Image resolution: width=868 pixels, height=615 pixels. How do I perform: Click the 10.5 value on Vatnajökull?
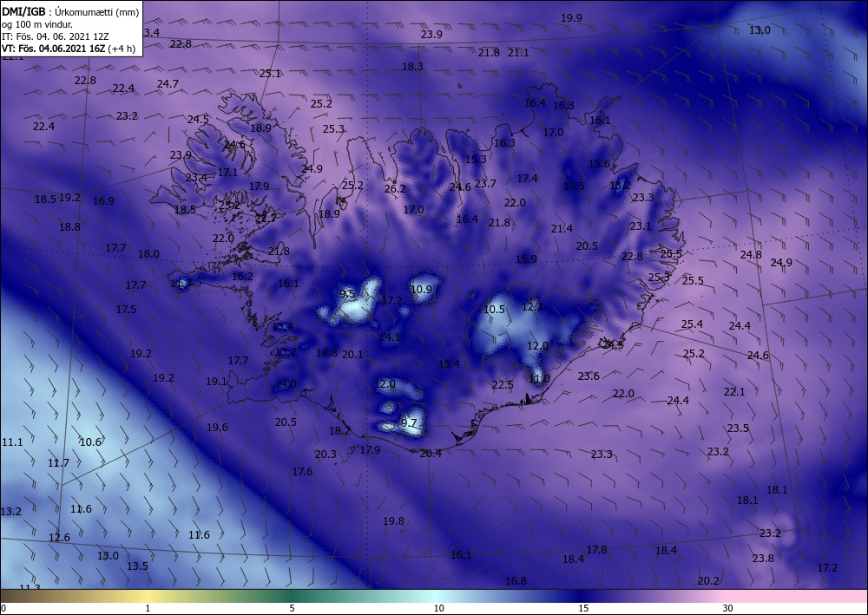tap(495, 309)
